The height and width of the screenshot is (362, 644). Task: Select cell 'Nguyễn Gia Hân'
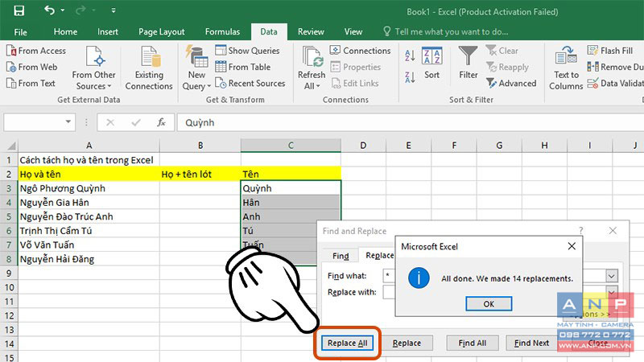click(89, 203)
